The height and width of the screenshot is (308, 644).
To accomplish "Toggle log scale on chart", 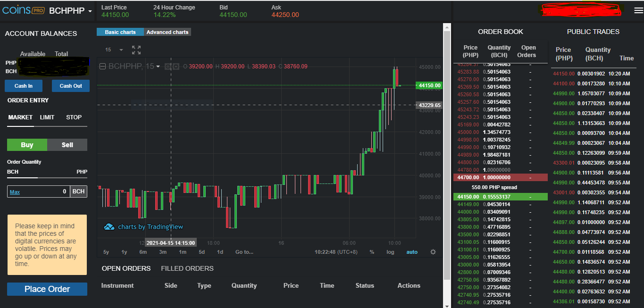I will click(390, 252).
